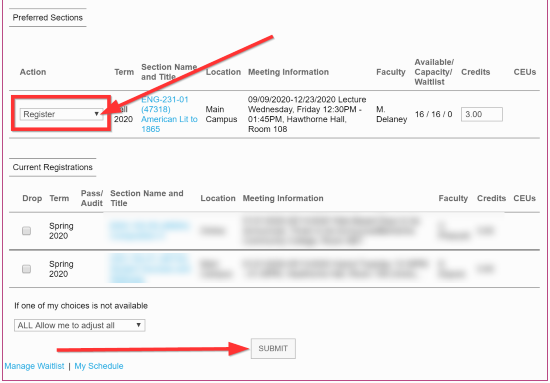Screen dimensions: 550x383
Task: Check the first Spring 2020 drop box
Action: [x=26, y=231]
